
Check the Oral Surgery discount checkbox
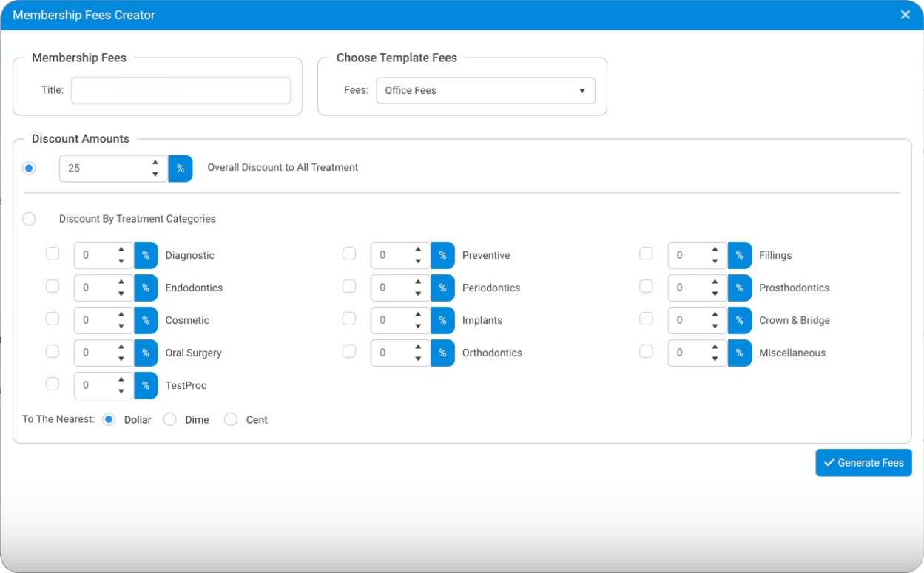52,351
